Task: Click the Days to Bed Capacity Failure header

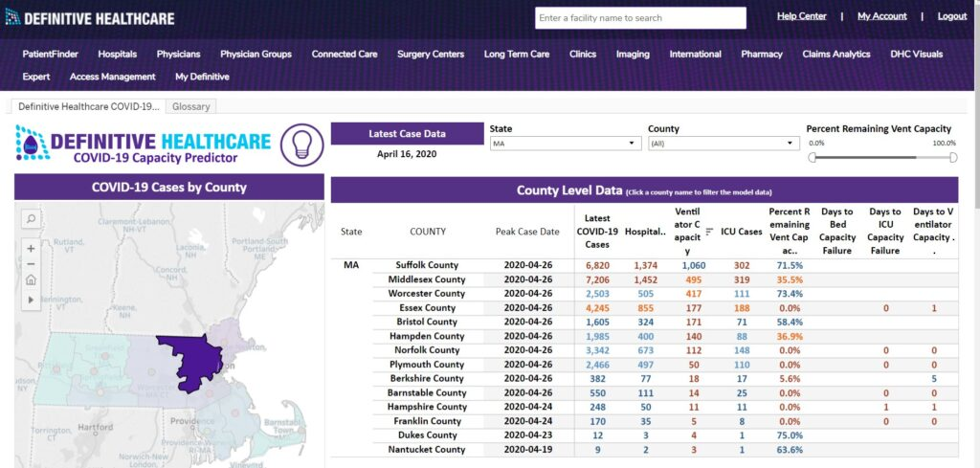Action: (836, 232)
